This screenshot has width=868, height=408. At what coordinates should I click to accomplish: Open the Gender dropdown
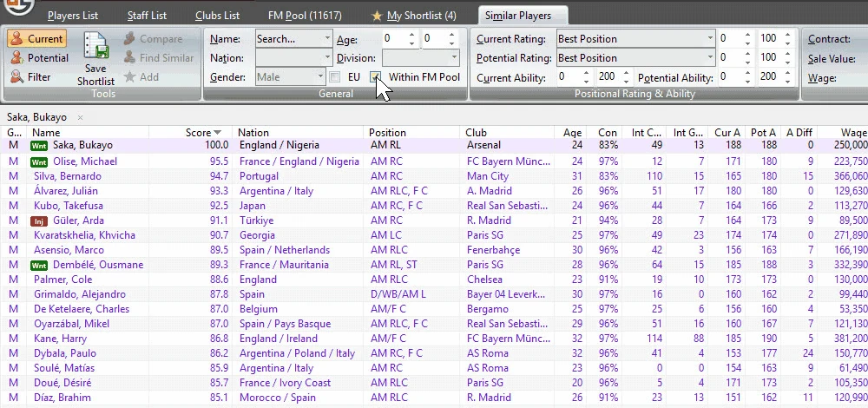320,77
